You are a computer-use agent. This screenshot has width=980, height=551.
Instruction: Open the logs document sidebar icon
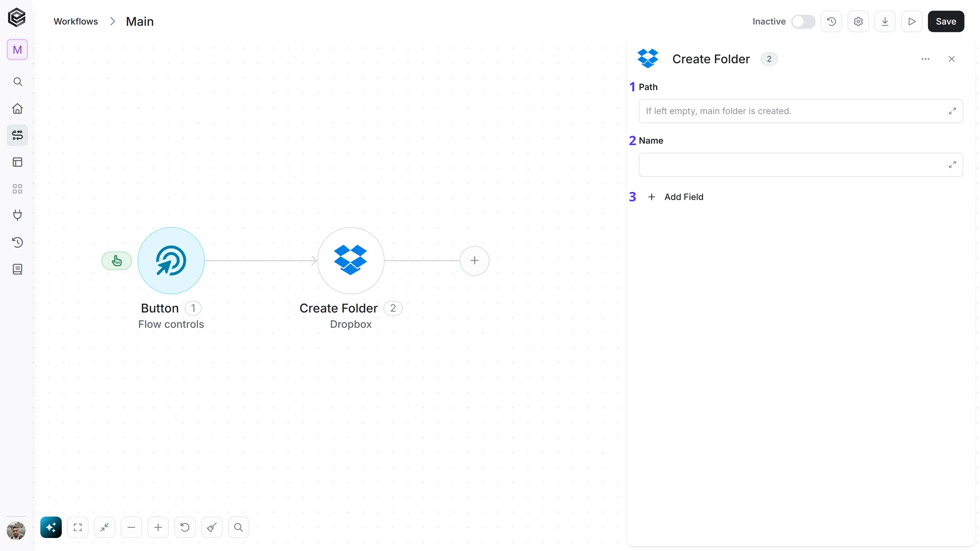point(18,269)
